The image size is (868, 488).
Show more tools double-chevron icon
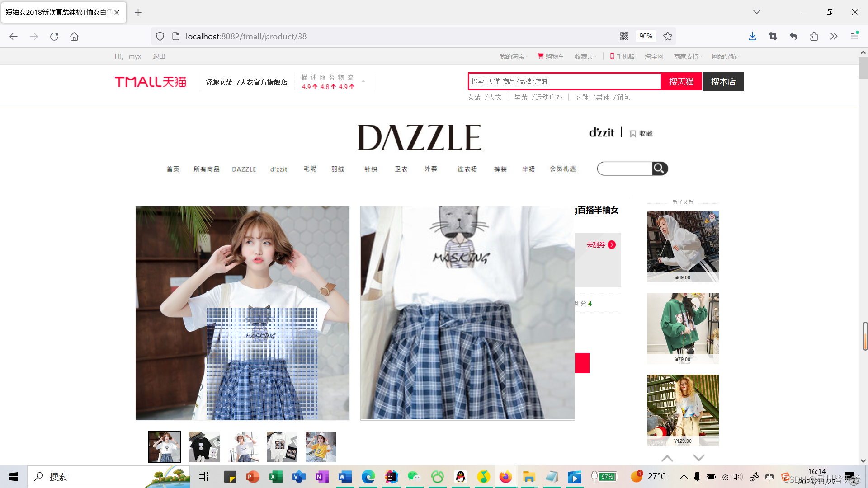[834, 36]
